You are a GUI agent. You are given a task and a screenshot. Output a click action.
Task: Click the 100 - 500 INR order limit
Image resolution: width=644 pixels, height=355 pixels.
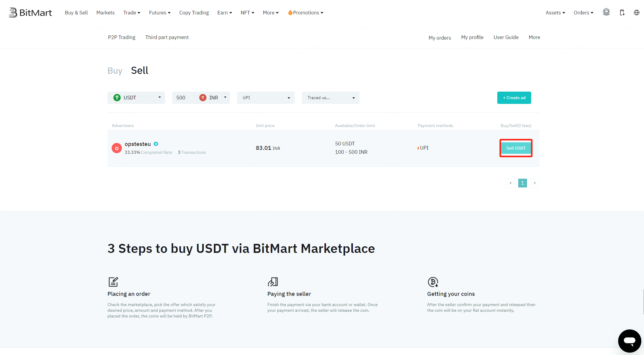[x=351, y=152]
